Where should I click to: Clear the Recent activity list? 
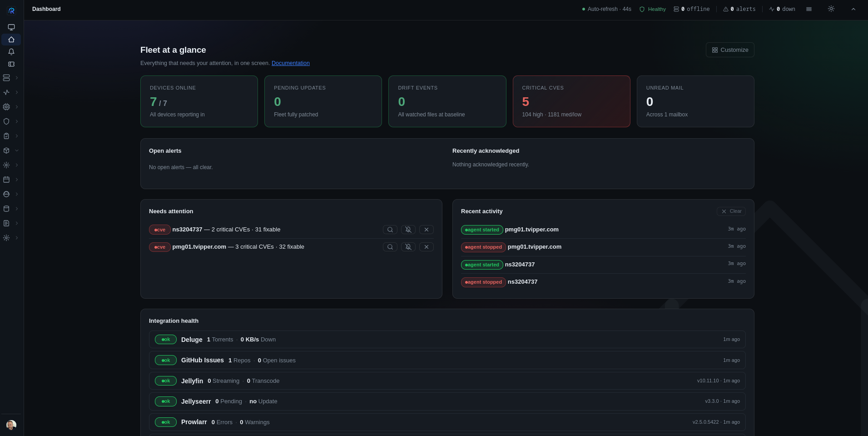point(731,211)
